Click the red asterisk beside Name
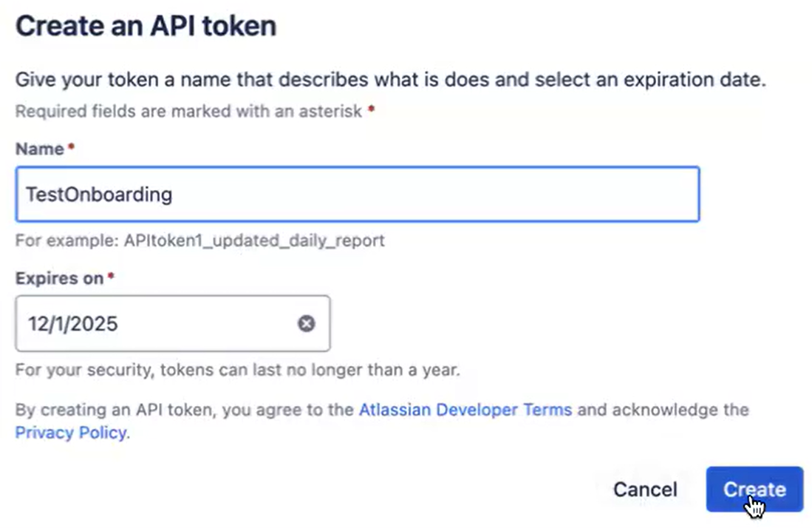The width and height of the screenshot is (812, 528). click(71, 148)
